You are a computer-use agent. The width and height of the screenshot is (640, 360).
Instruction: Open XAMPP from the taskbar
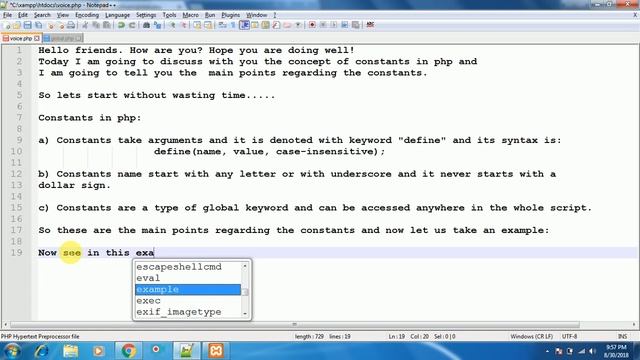[216, 351]
